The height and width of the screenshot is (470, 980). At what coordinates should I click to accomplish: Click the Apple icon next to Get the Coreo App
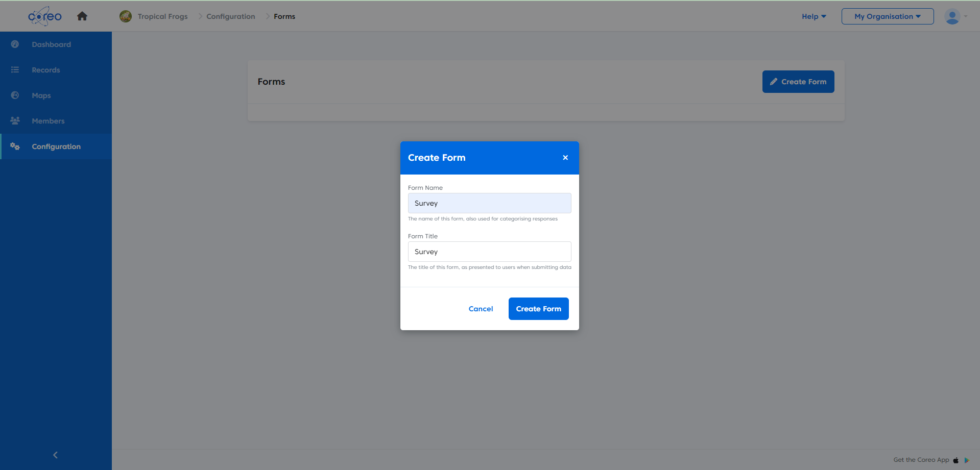click(x=955, y=460)
